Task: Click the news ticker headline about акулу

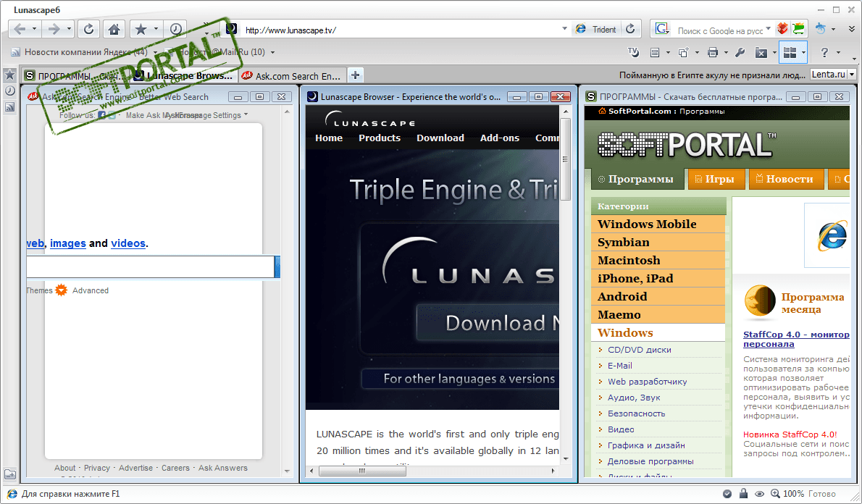Action: click(x=712, y=75)
